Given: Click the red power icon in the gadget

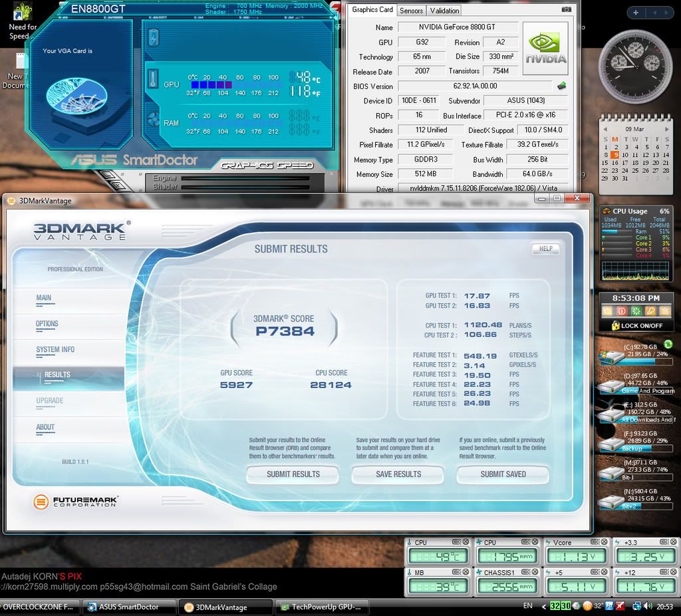Looking at the screenshot, I should (621, 311).
